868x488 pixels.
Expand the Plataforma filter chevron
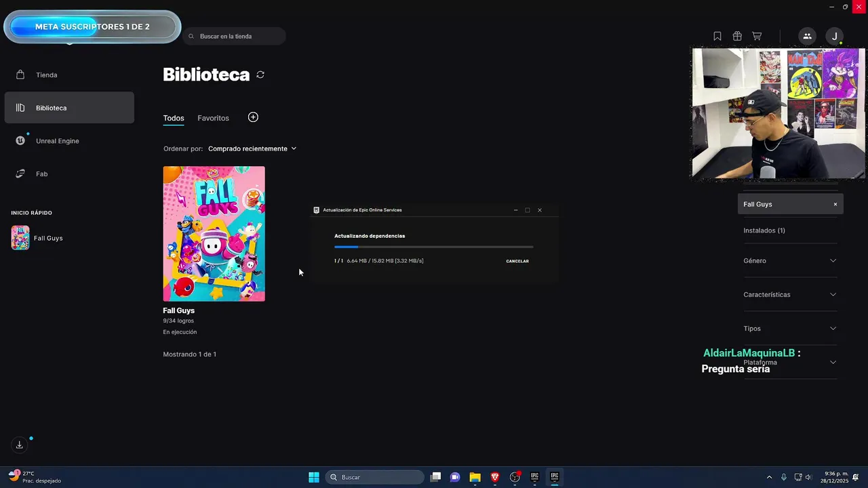(x=833, y=362)
